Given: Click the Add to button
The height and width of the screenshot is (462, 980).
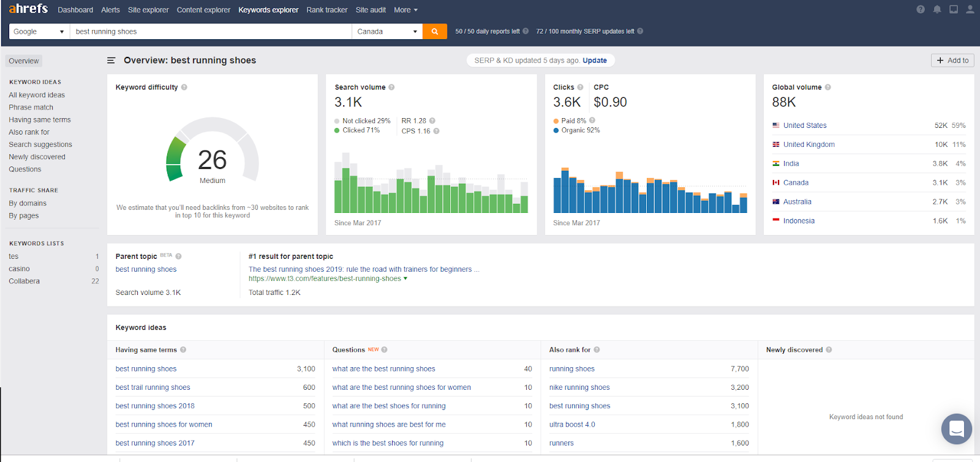Looking at the screenshot, I should pos(952,61).
